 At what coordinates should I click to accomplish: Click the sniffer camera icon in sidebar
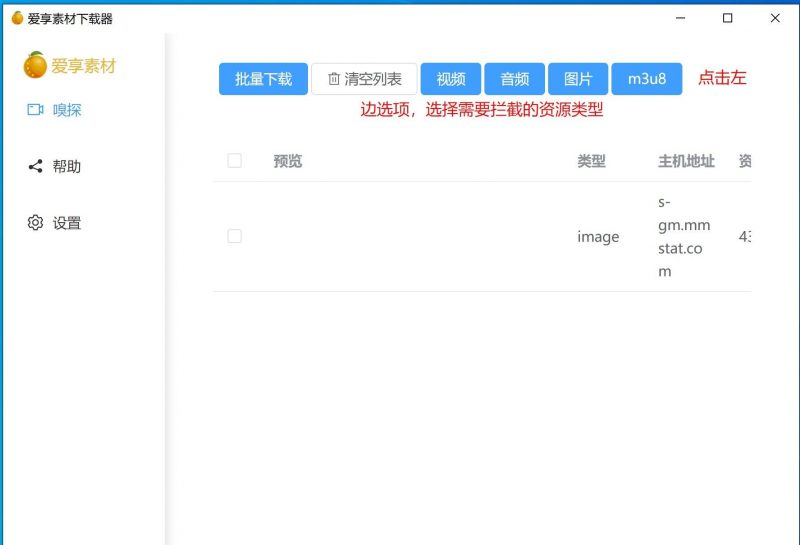(35, 110)
